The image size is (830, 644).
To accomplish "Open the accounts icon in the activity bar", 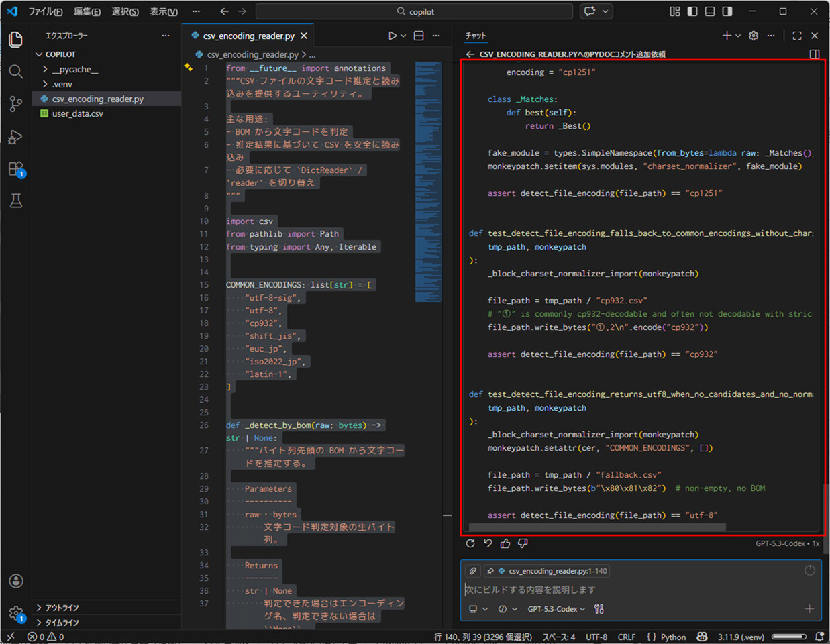I will pyautogui.click(x=15, y=581).
